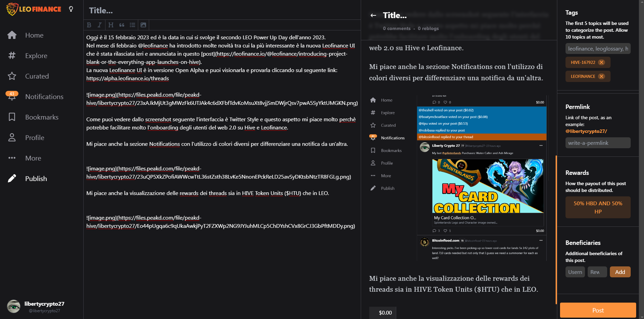Click '0 reblogs' in the preview
This screenshot has width=644, height=319.
click(428, 28)
